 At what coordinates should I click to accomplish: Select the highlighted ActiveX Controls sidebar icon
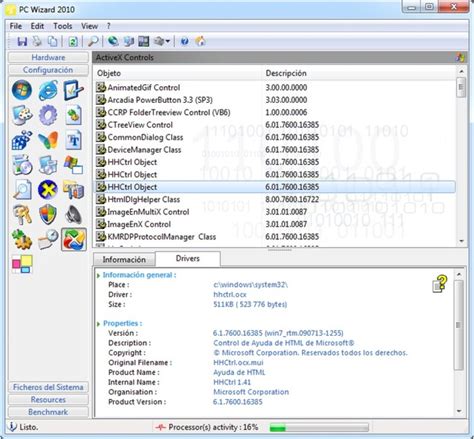[x=74, y=240]
